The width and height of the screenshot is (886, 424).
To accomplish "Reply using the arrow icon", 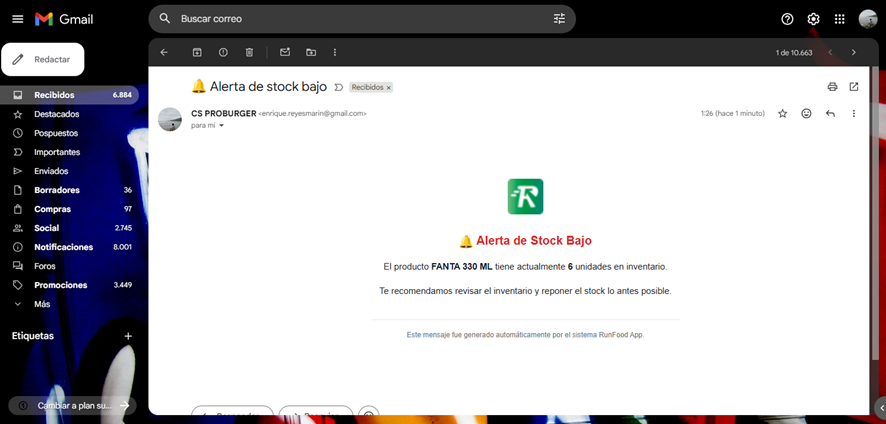I will coord(830,114).
